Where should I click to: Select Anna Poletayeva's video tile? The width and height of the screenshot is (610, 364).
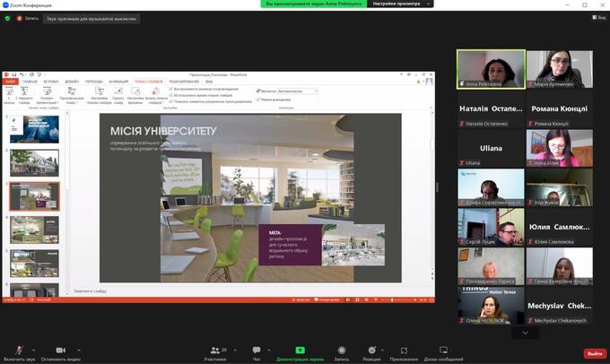point(490,69)
